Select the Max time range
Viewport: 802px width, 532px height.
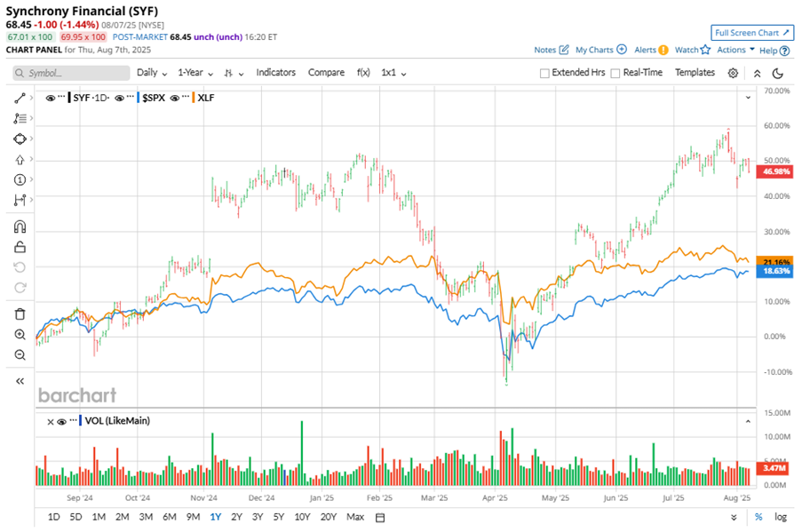pyautogui.click(x=355, y=517)
